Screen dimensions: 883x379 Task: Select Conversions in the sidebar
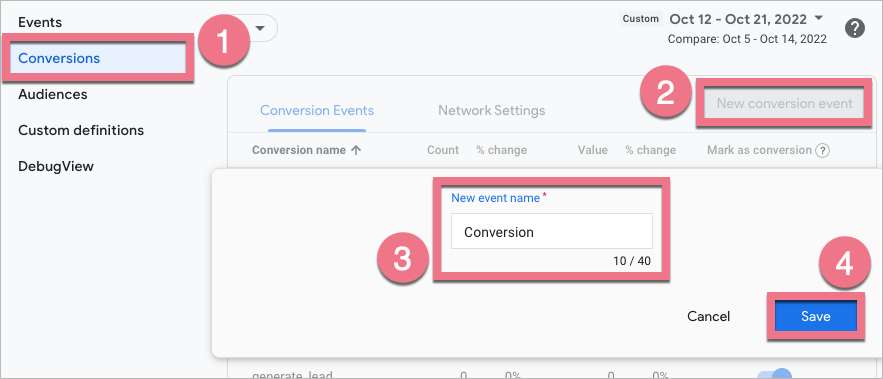98,58
